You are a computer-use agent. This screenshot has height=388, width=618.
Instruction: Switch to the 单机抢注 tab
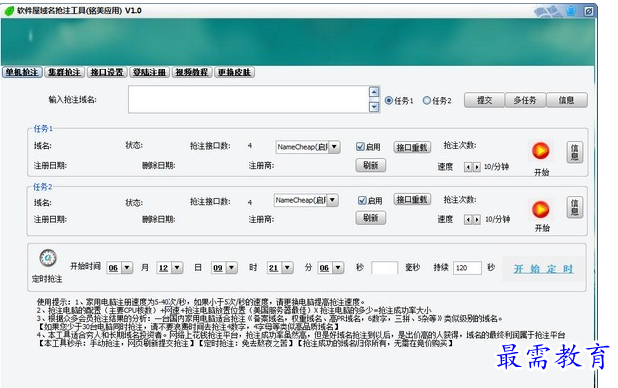22,73
